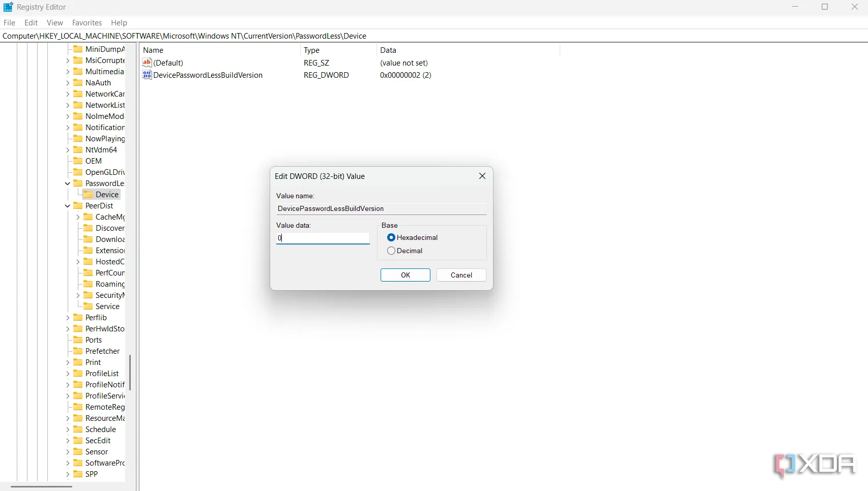Select the (Default) string value icon

point(147,63)
